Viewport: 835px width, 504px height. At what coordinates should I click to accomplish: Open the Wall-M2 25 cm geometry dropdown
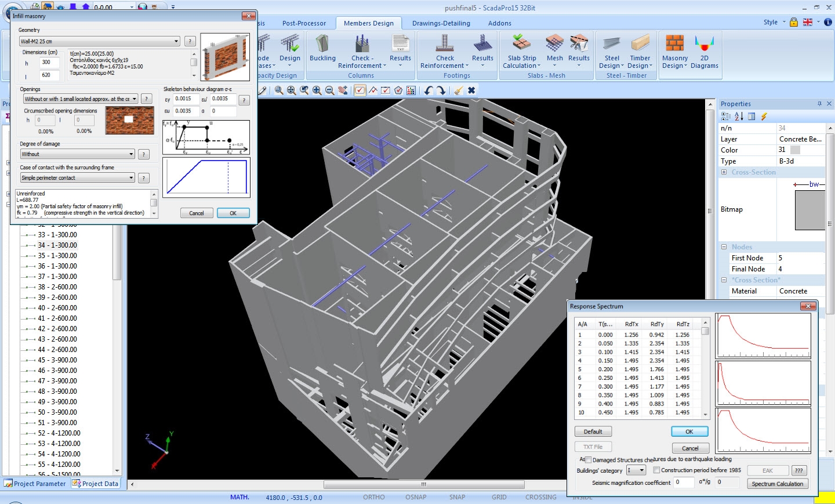pyautogui.click(x=176, y=41)
